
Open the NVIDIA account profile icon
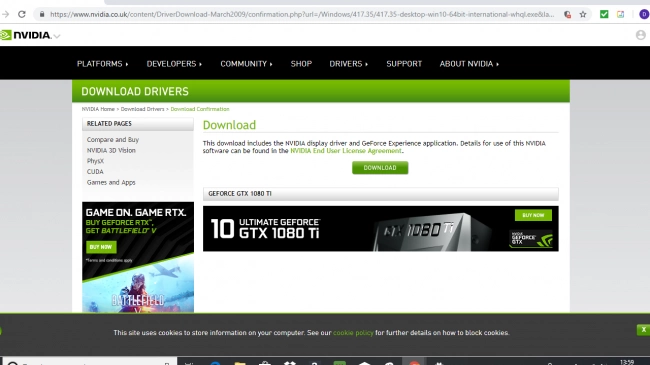(x=640, y=35)
